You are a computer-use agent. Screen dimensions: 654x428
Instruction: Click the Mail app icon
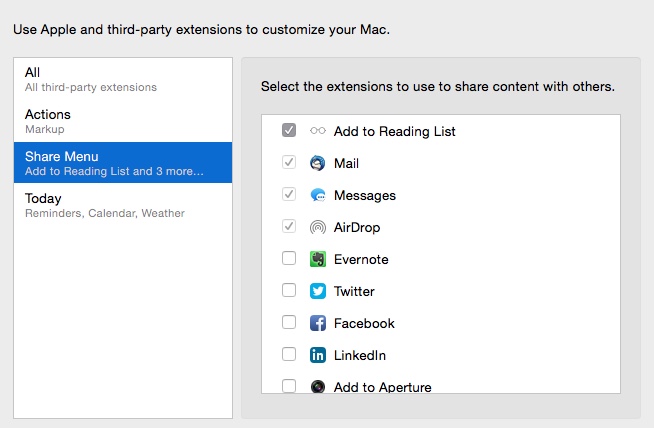tap(317, 163)
